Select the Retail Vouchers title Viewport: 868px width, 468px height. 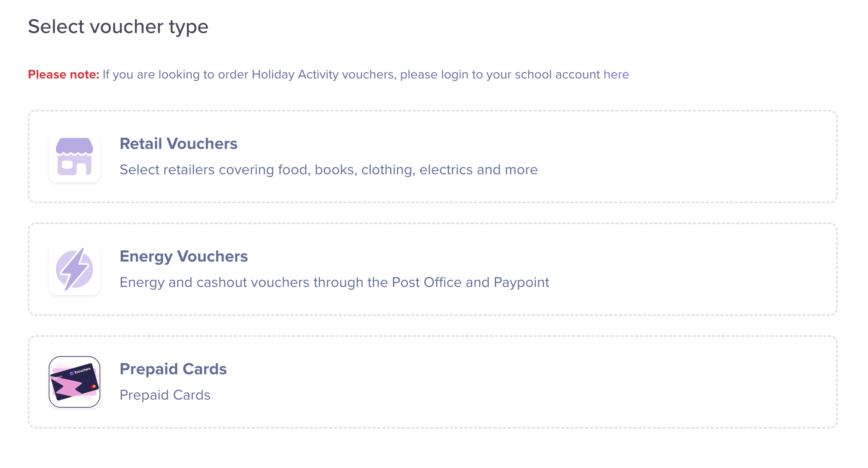pyautogui.click(x=178, y=144)
